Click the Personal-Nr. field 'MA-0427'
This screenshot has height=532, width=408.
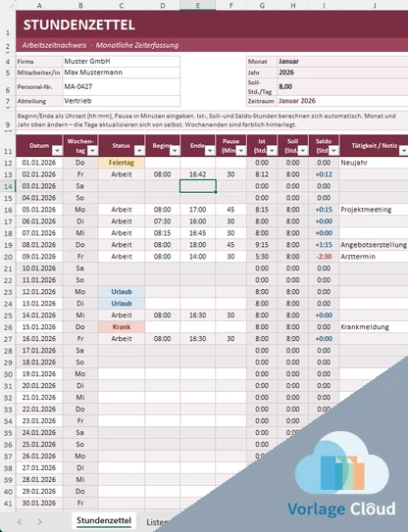[122, 87]
